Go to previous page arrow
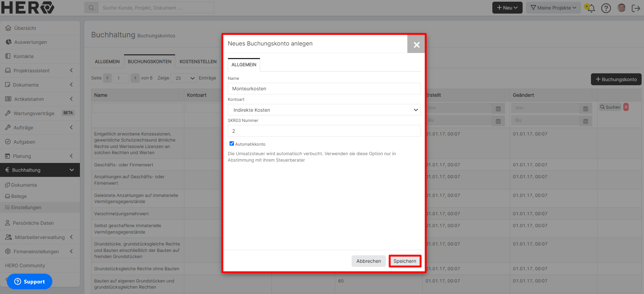Screen dimensions: 644x294 [x=107, y=78]
